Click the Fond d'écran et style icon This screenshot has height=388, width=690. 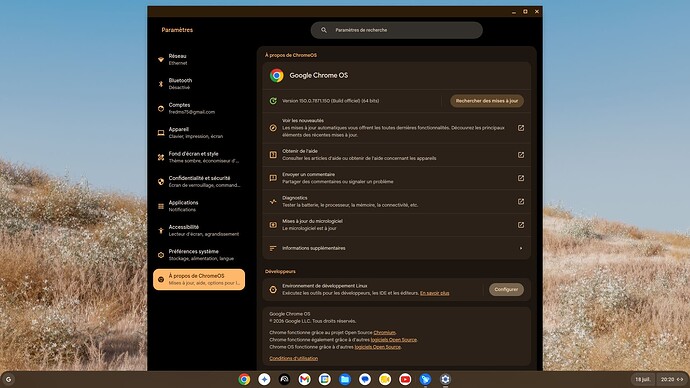[161, 157]
